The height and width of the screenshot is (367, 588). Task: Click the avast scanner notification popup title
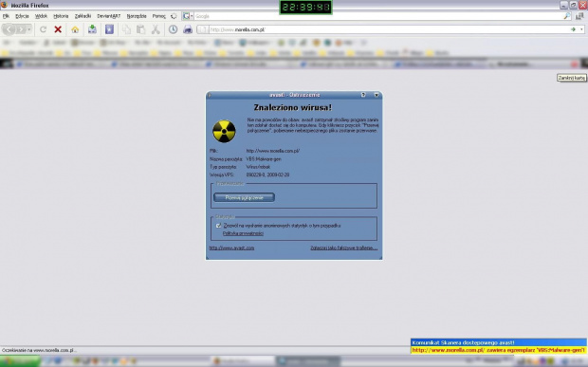click(463, 342)
